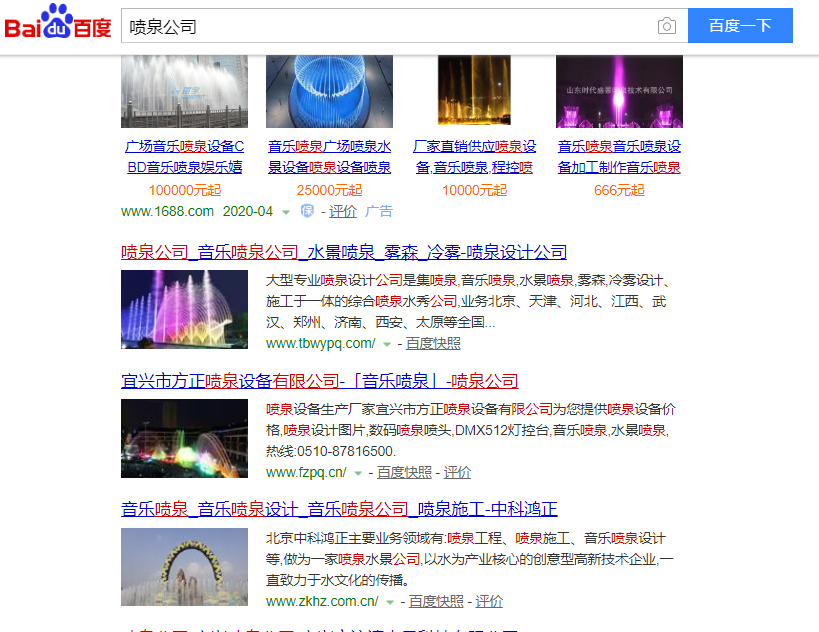The height and width of the screenshot is (632, 819).
Task: Click the 保 guarantee shield icon
Action: (x=307, y=211)
